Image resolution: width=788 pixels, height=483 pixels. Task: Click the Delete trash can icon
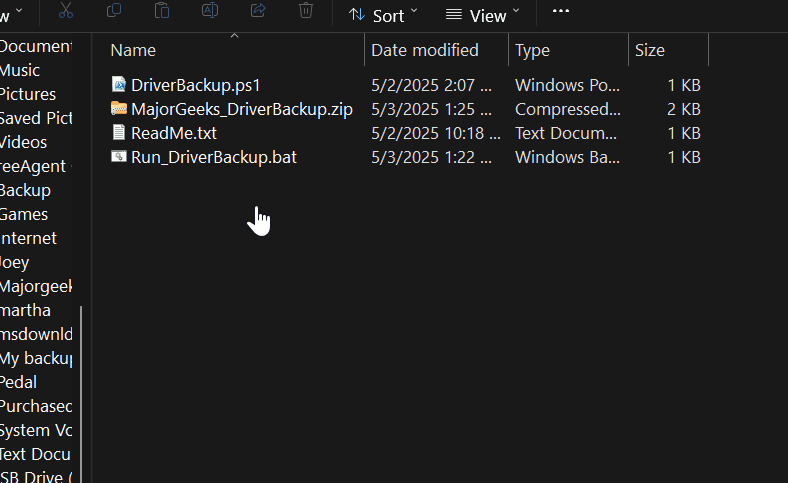305,11
